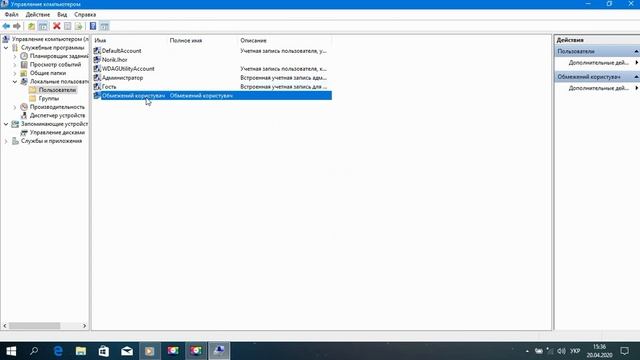
Task: Click the Forward arrow in the toolbar
Action: tap(17, 26)
